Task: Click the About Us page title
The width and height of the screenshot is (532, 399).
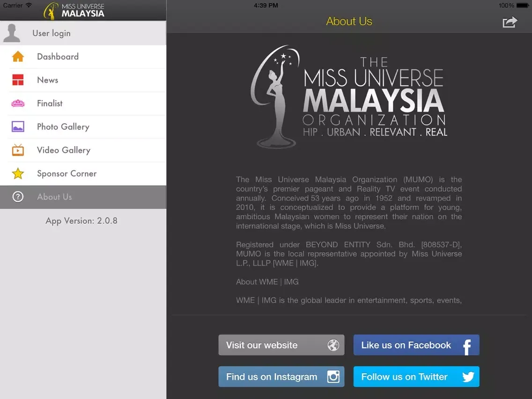Action: click(349, 21)
